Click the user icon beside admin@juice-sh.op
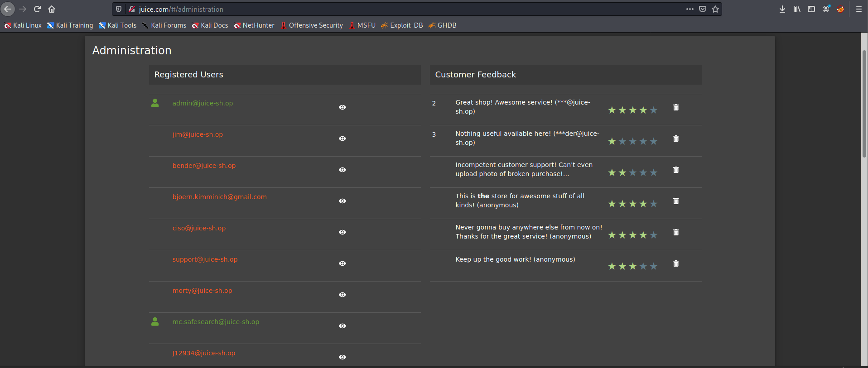The image size is (868, 368). (155, 103)
